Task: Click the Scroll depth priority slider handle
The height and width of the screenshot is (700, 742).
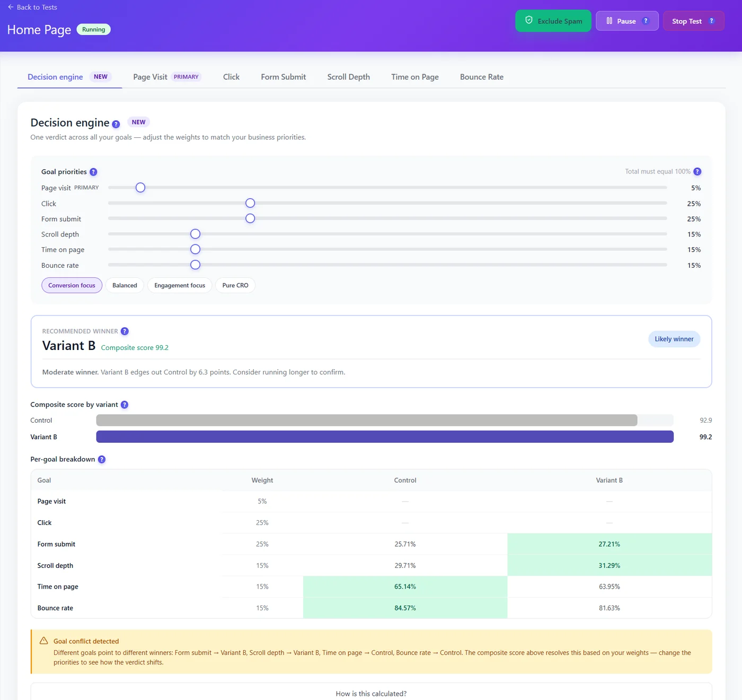Action: tap(196, 234)
